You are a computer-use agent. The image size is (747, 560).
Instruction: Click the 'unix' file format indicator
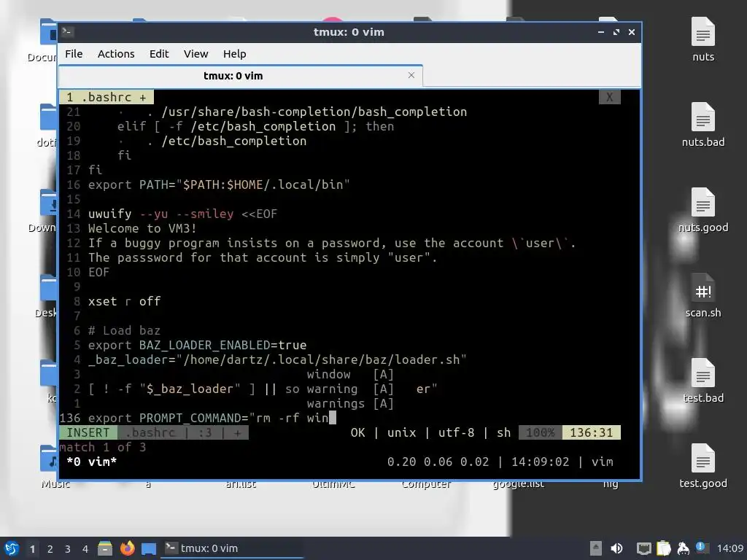[401, 432]
